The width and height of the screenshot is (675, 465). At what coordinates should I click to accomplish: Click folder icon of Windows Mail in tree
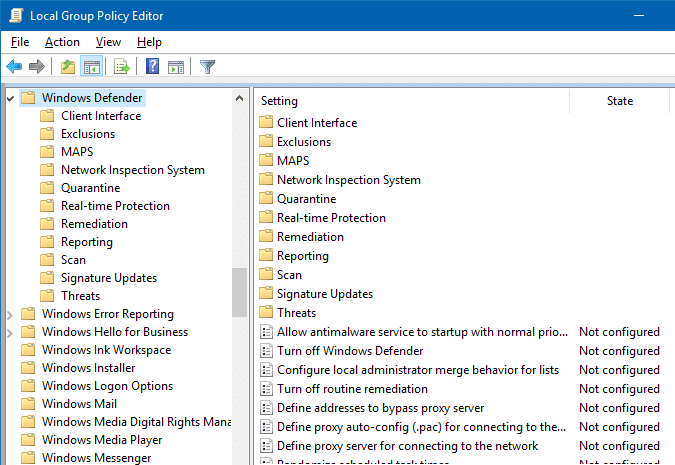(x=28, y=403)
